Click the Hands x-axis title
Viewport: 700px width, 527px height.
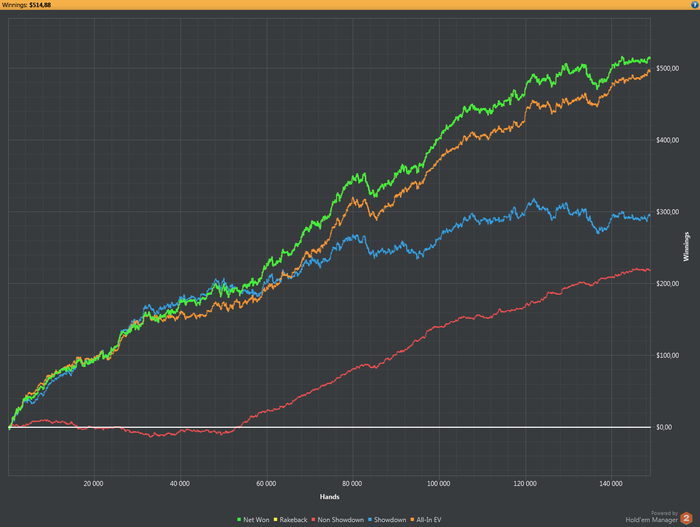point(329,497)
